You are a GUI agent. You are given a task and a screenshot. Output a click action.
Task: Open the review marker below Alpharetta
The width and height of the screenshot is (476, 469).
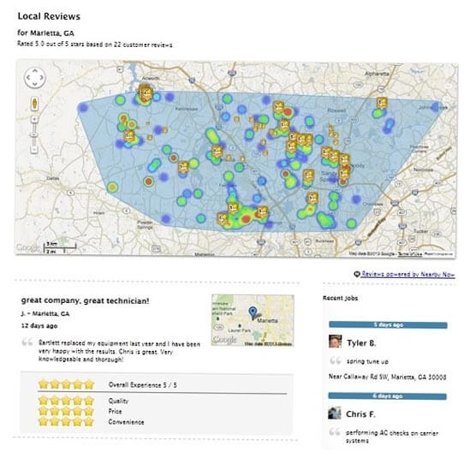[382, 103]
